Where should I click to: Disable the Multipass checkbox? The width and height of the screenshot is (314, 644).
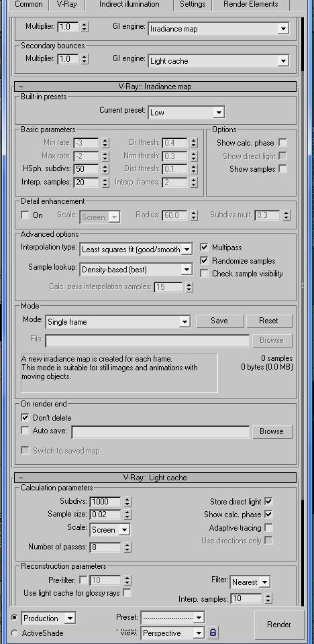(204, 248)
